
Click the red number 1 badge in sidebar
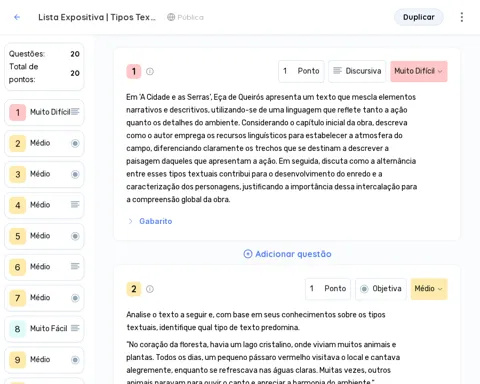[18, 112]
